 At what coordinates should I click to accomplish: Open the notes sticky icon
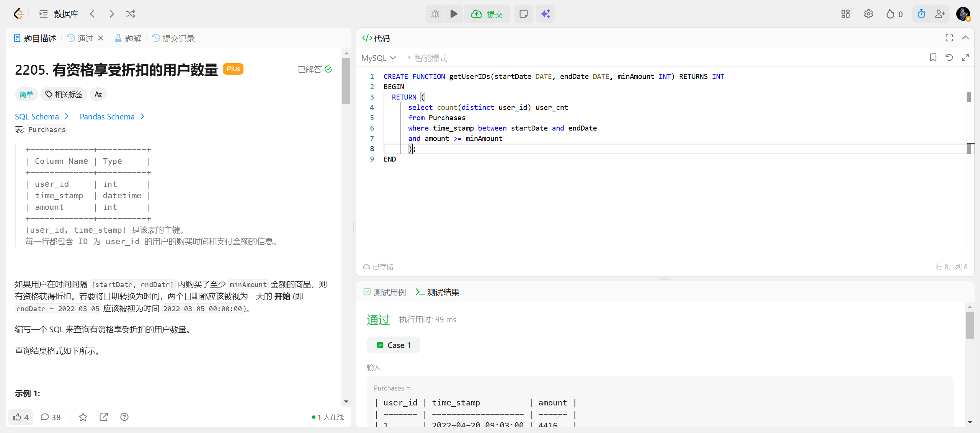click(523, 14)
